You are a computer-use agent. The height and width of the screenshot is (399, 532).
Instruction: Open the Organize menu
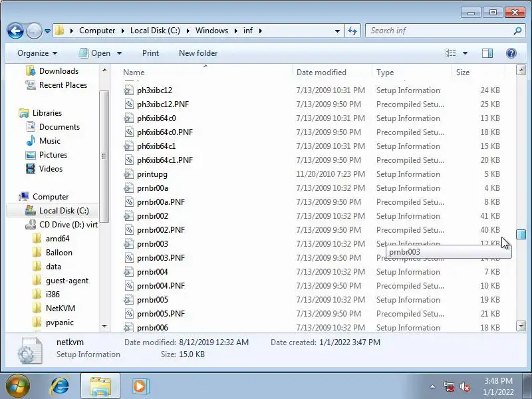pos(37,53)
